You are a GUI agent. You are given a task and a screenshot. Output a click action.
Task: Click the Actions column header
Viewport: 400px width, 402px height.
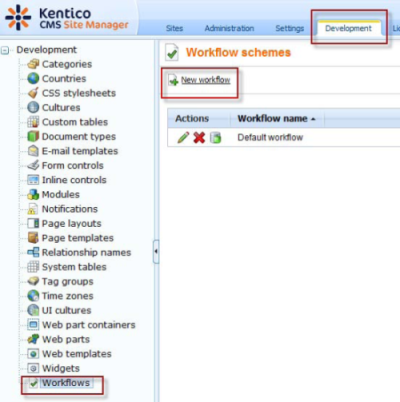[192, 118]
